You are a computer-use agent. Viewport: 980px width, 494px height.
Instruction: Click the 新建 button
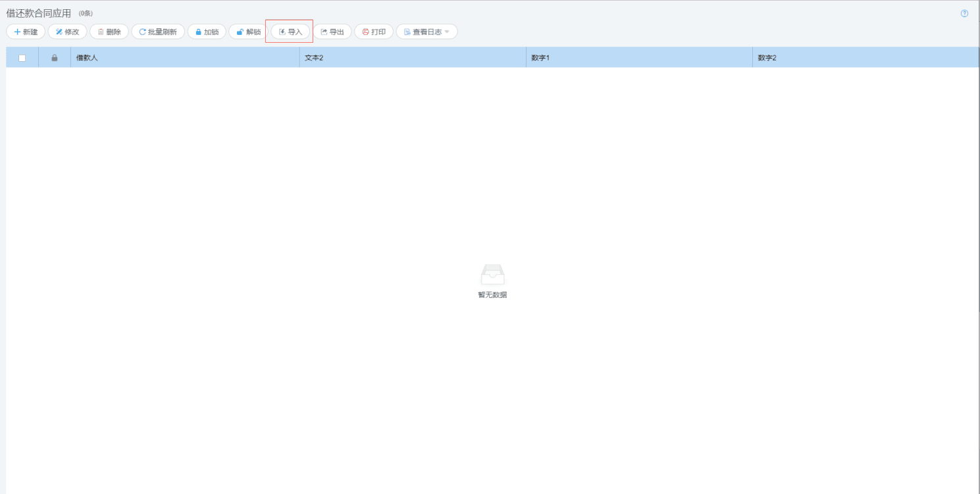coord(26,32)
